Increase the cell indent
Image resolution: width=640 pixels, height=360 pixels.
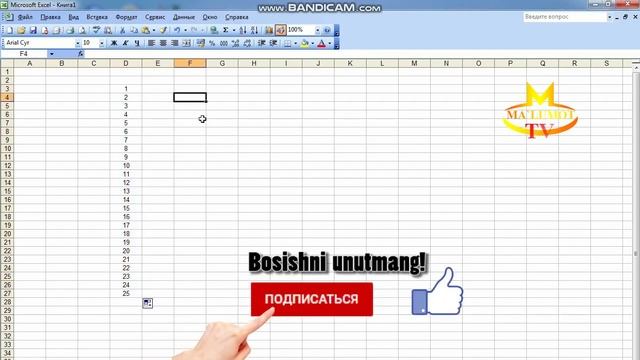point(273,43)
